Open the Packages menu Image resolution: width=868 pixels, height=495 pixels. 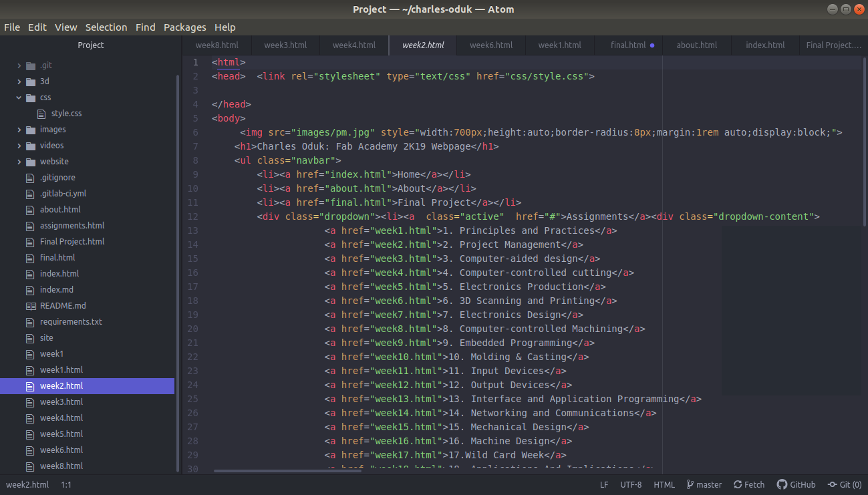coord(185,27)
